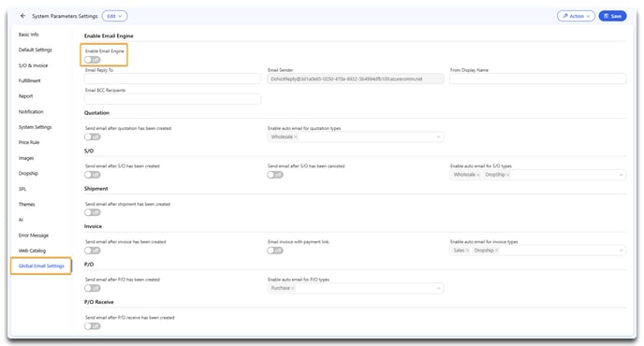Open the Global Email Settings section
Image resolution: width=644 pixels, height=346 pixels.
coord(41,266)
